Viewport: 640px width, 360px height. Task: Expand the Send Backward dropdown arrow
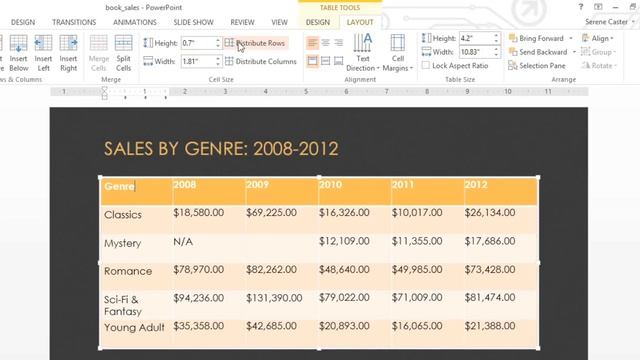574,52
